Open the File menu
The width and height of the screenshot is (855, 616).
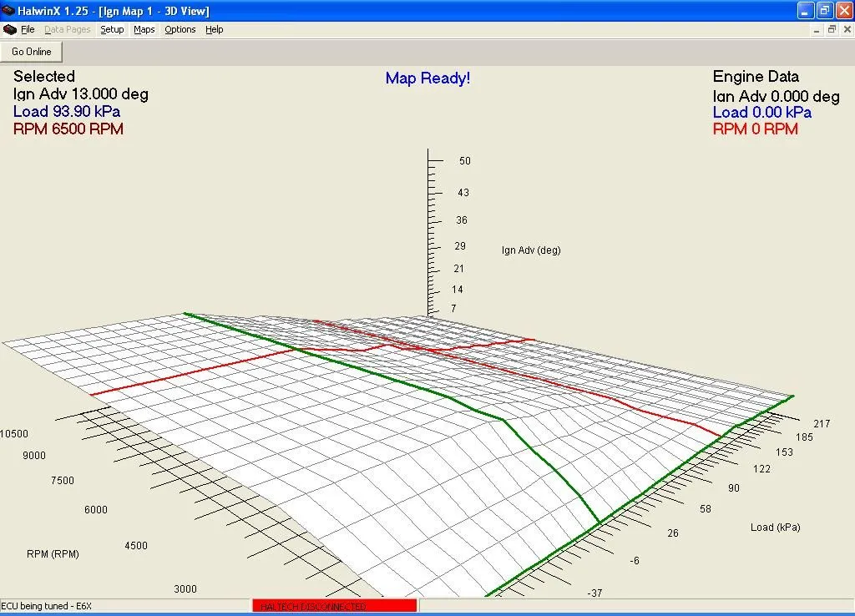(x=28, y=29)
